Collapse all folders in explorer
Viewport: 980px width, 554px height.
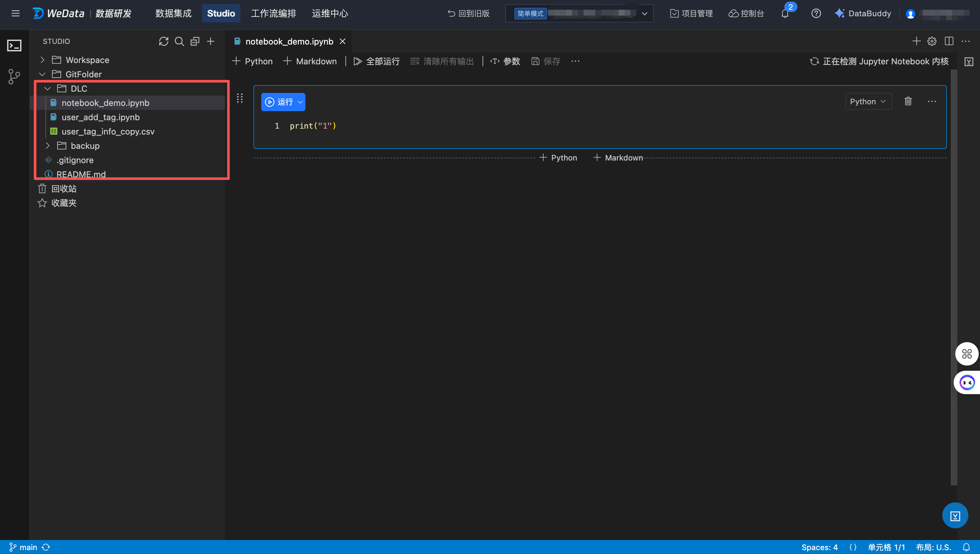click(x=195, y=41)
